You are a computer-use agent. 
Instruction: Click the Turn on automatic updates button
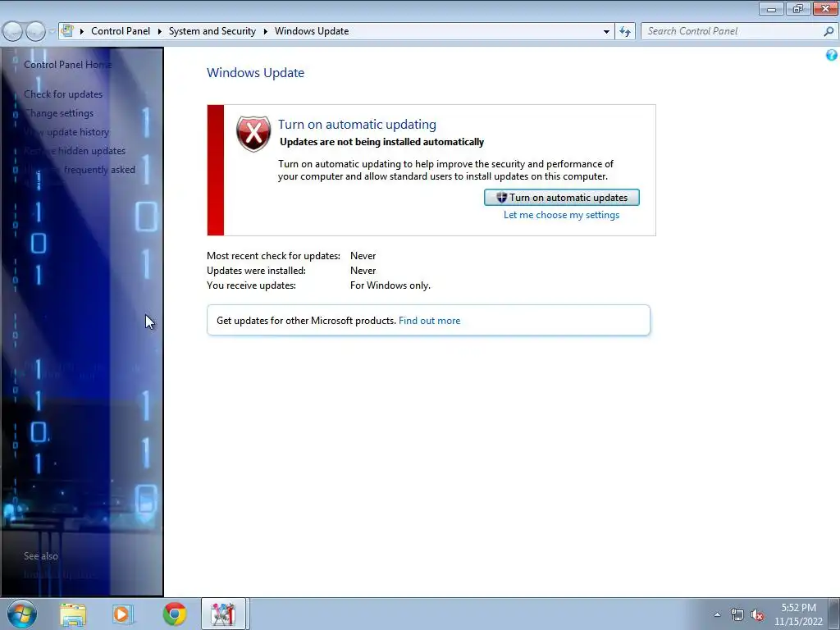pyautogui.click(x=561, y=197)
